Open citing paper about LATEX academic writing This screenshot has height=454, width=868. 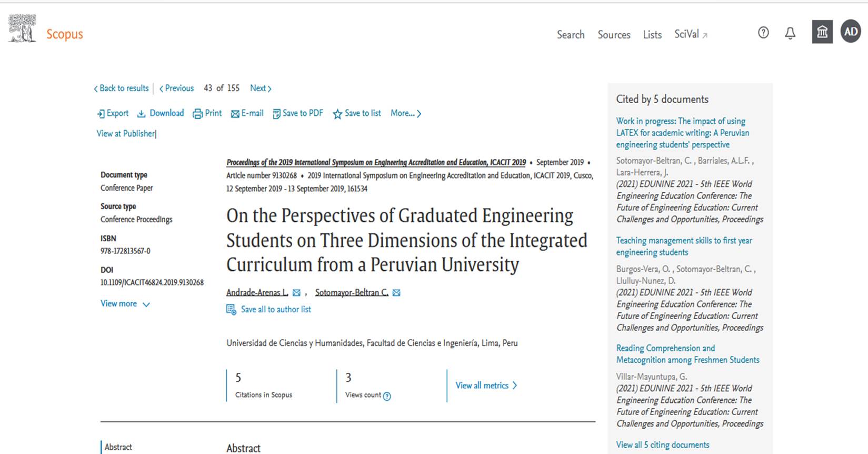click(x=683, y=133)
